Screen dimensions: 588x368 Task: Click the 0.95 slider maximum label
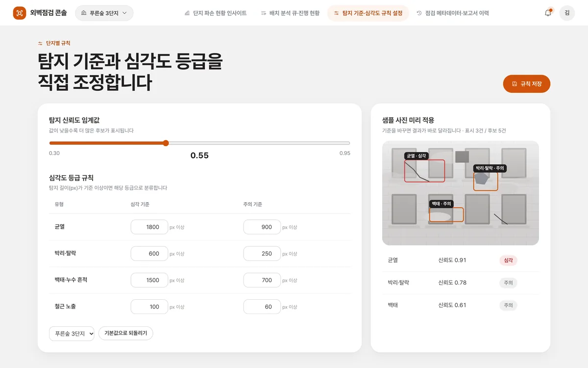click(345, 154)
